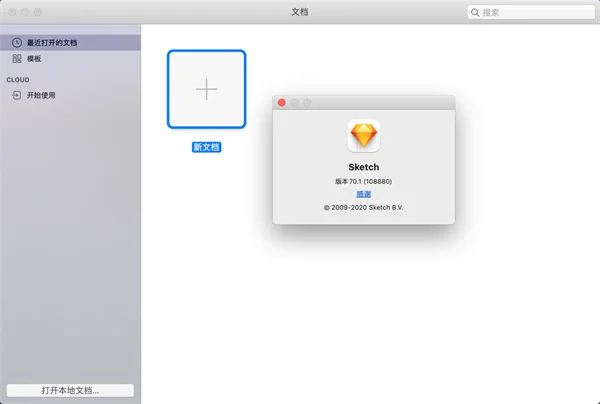
Task: Click the 文档 window title
Action: pos(300,12)
